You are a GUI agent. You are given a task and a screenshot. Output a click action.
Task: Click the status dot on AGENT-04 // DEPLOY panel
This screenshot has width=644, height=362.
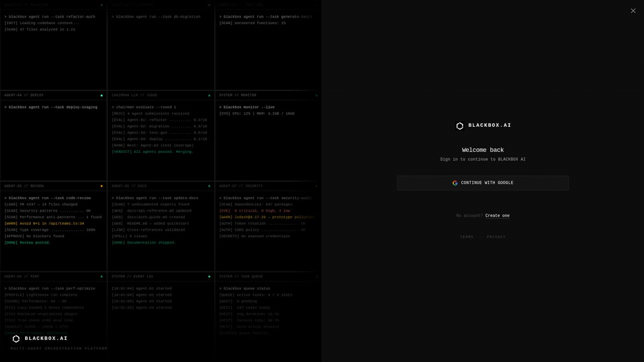[102, 96]
